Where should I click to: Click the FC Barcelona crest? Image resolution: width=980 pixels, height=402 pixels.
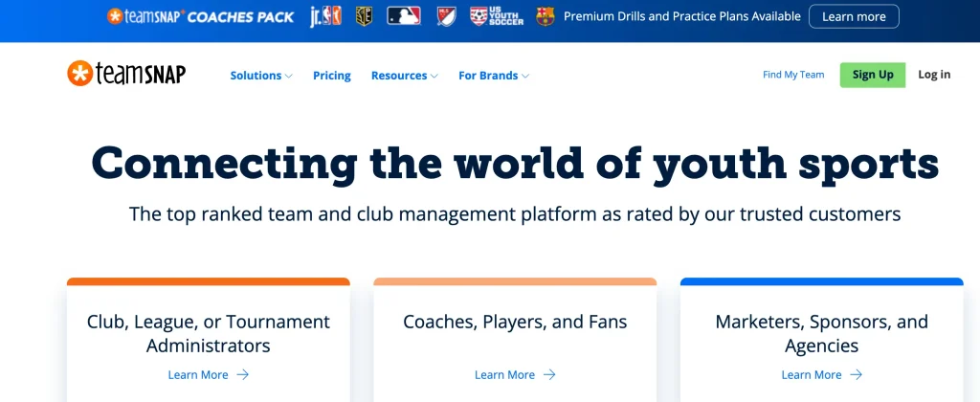(545, 16)
